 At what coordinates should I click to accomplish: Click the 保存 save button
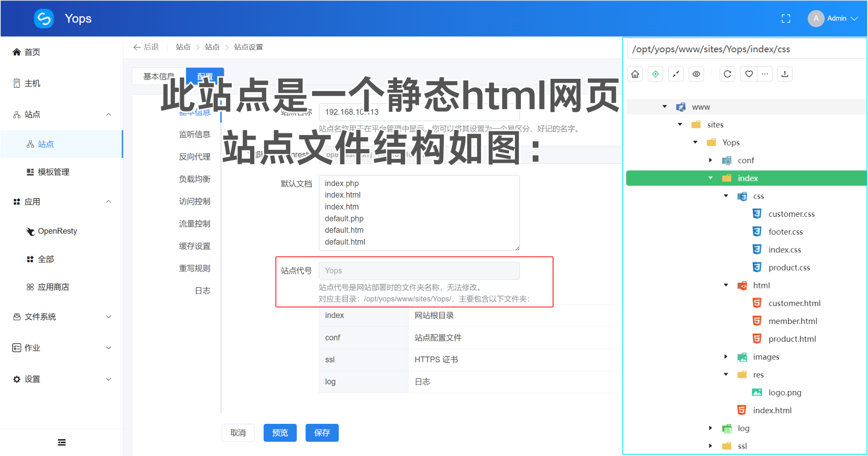pyautogui.click(x=322, y=433)
